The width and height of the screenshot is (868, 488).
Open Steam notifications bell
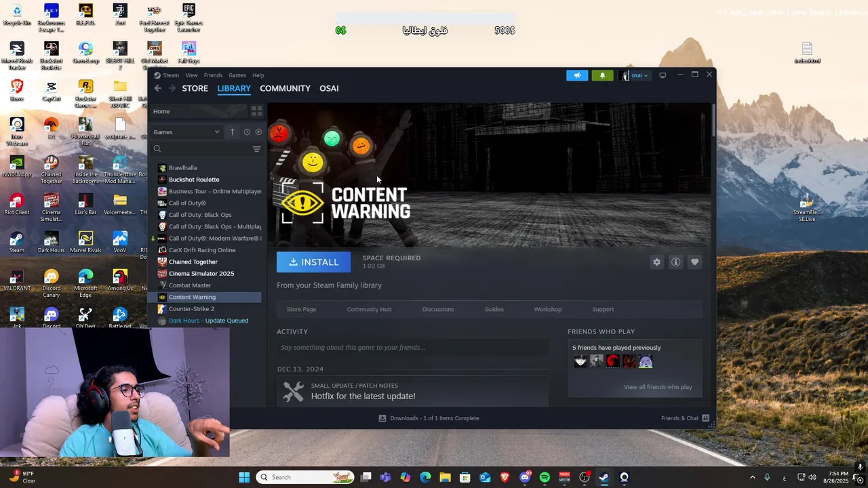pos(602,75)
